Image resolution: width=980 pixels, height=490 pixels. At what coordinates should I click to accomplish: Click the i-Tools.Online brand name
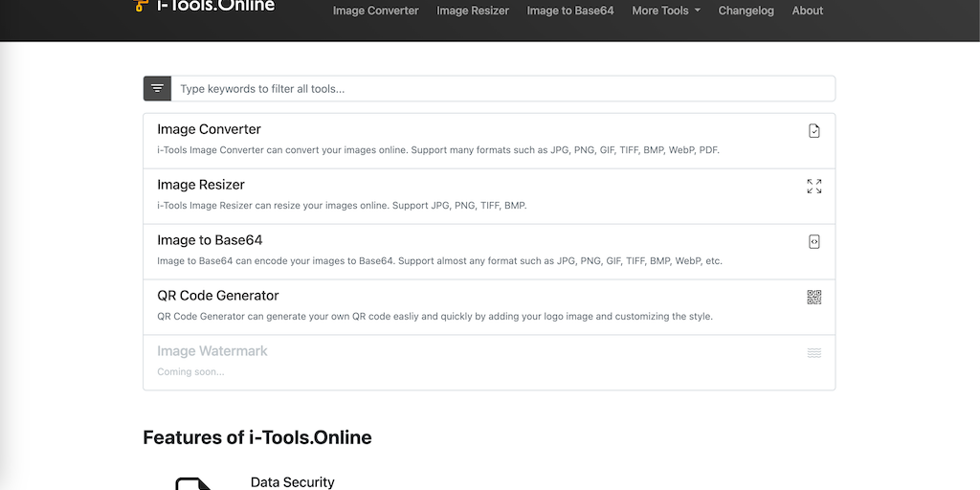215,6
